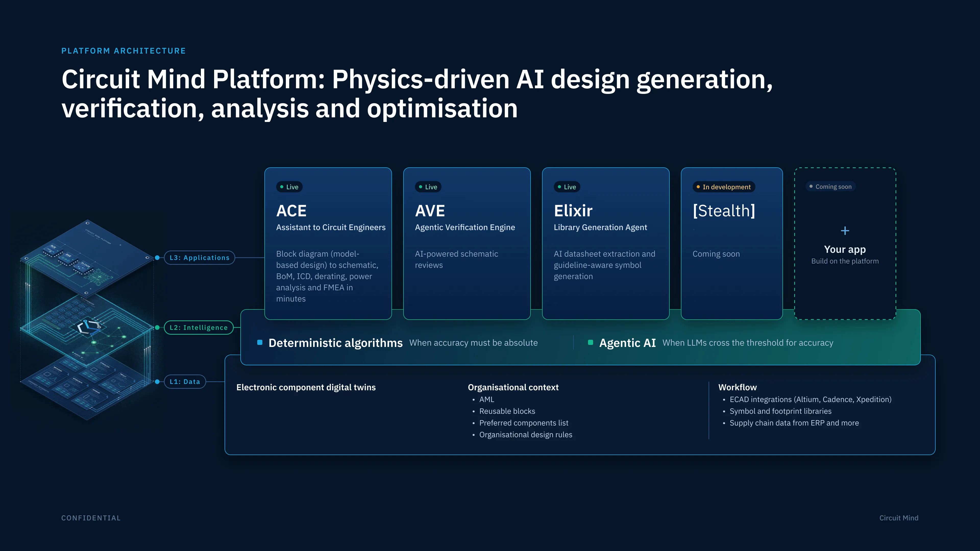Click the blue square beside Deterministic algorithms

click(x=260, y=342)
